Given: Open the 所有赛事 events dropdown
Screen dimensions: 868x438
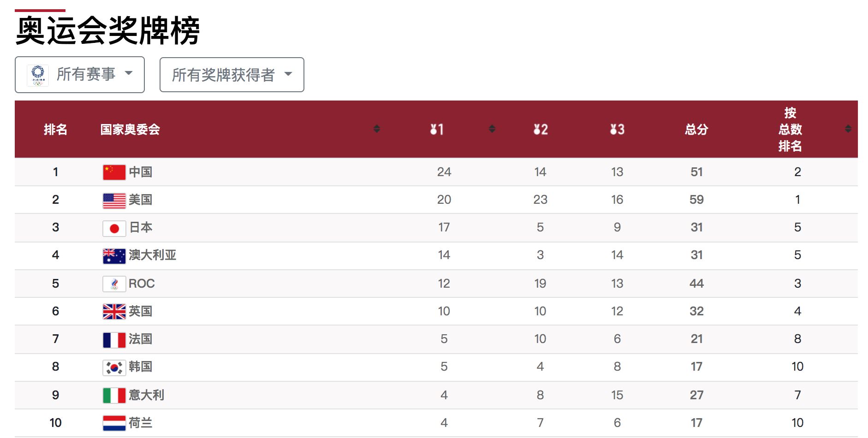Looking at the screenshot, I should [x=80, y=75].
